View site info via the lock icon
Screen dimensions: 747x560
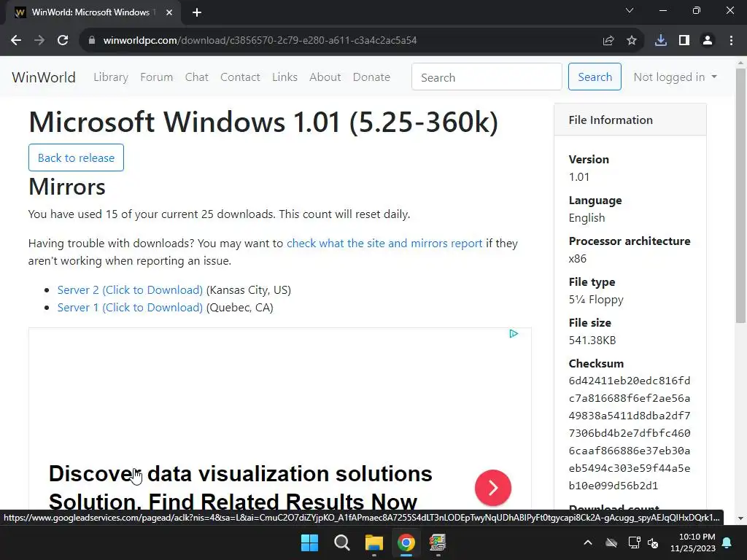pos(92,41)
